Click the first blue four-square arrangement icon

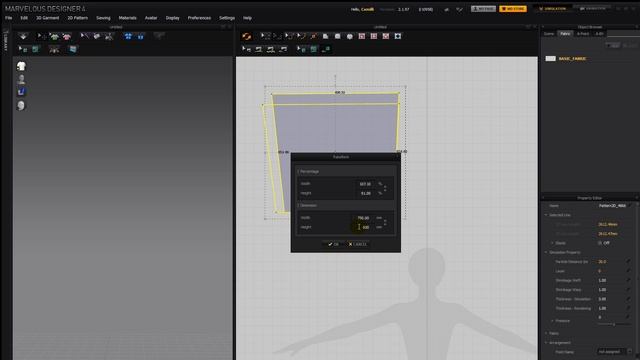tap(128, 36)
